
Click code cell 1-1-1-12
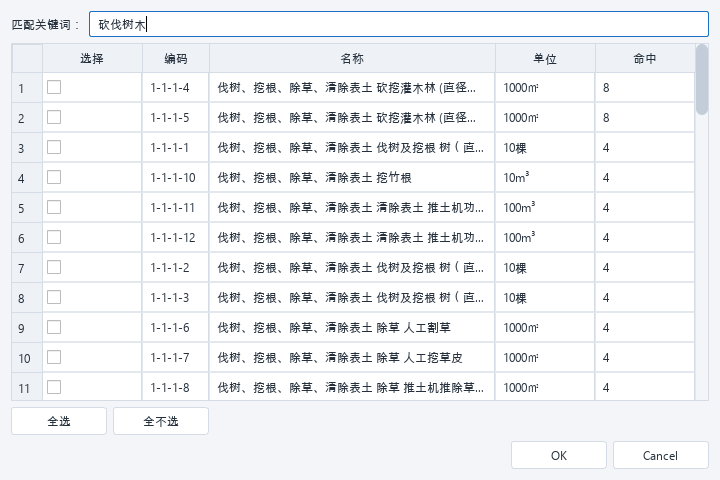pyautogui.click(x=176, y=237)
